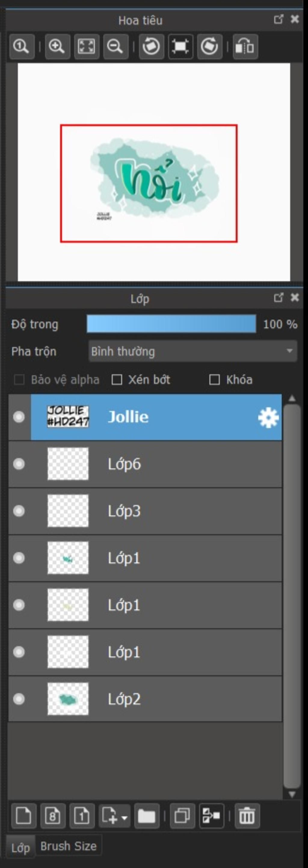Open the Pha trộn blend mode dropdown
This screenshot has width=308, height=868.
[x=192, y=351]
